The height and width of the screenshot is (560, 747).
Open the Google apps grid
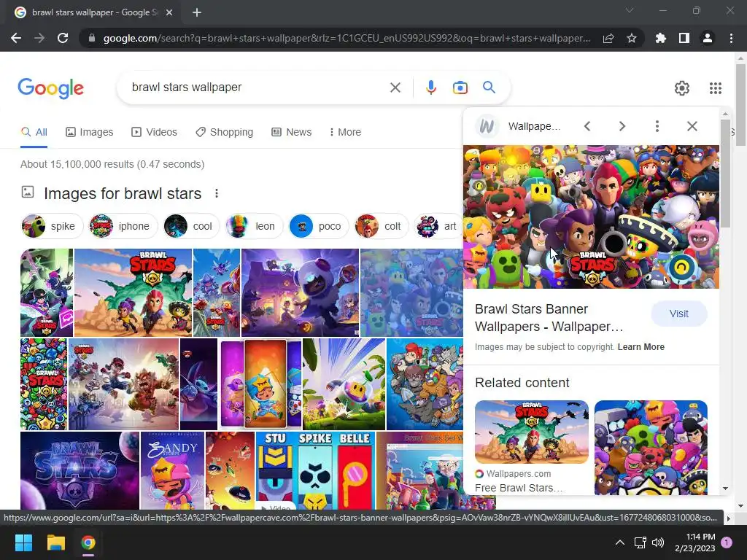click(x=716, y=88)
